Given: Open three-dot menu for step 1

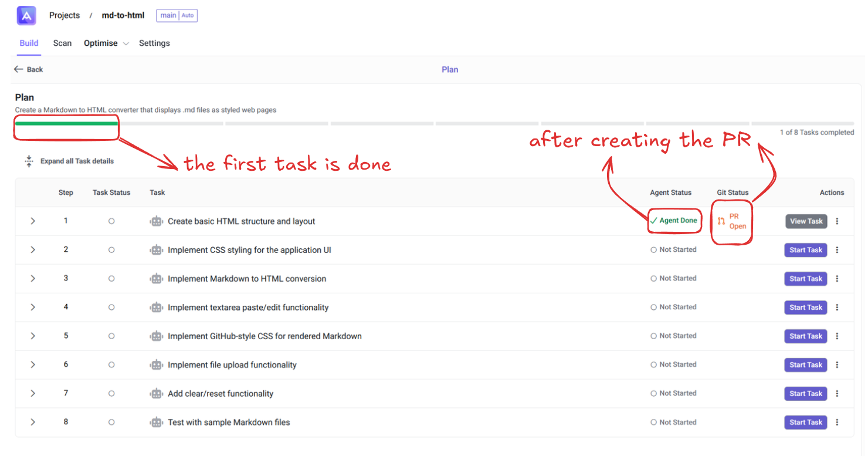Looking at the screenshot, I should coord(837,221).
